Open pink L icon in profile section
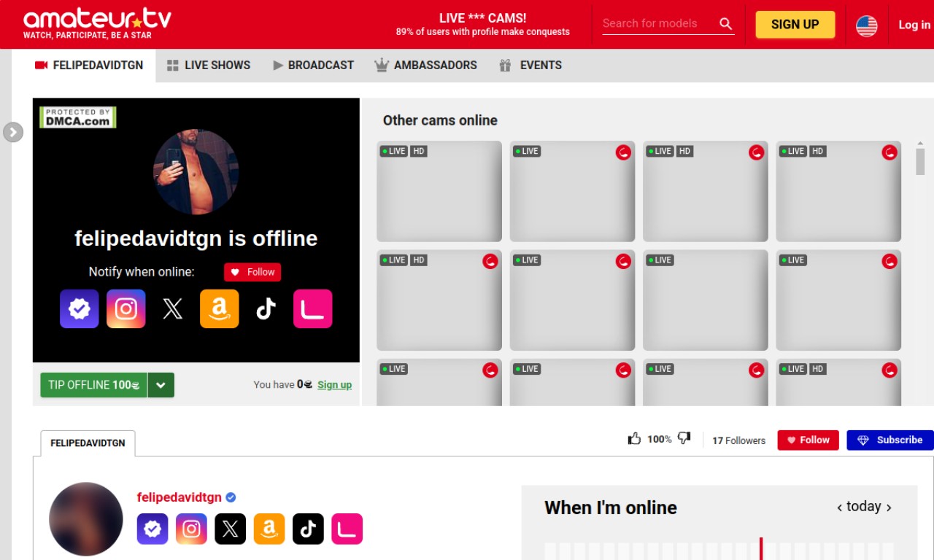The height and width of the screenshot is (560, 934). 347,529
